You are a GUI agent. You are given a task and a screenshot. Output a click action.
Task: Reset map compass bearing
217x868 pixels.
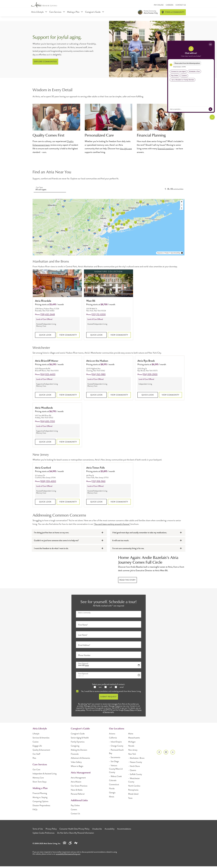point(182,208)
